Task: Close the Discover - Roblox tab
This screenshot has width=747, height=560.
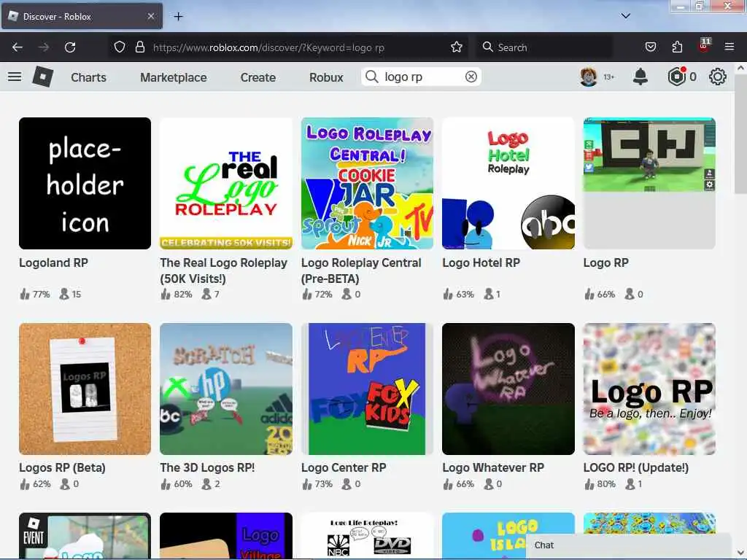Action: [x=150, y=16]
